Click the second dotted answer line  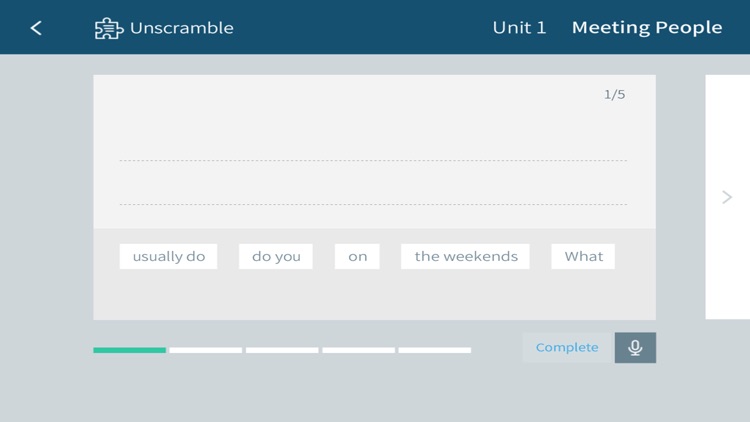(x=373, y=204)
